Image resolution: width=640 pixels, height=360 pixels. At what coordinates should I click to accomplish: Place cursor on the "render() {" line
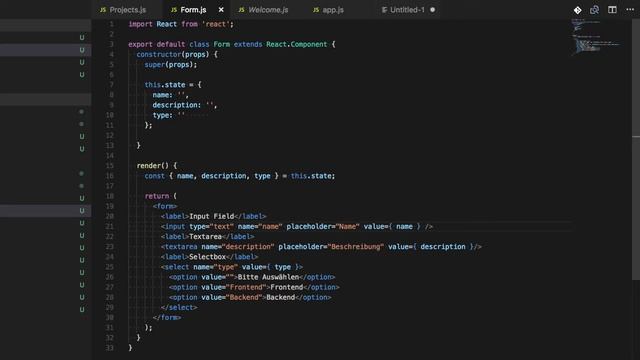(157, 166)
